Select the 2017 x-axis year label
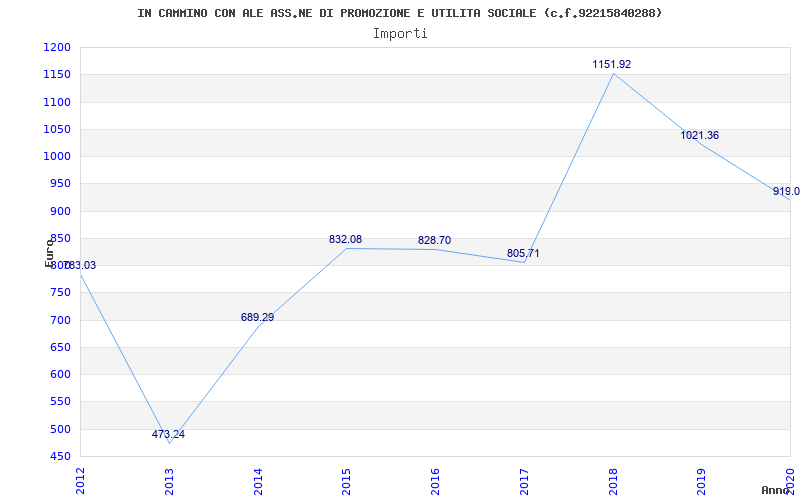800x500 pixels. pos(524,481)
